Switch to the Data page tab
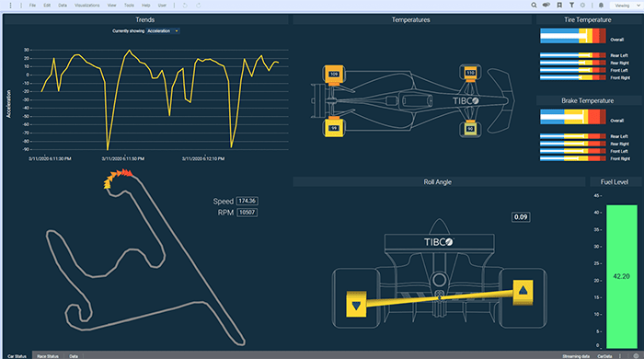 tap(74, 356)
